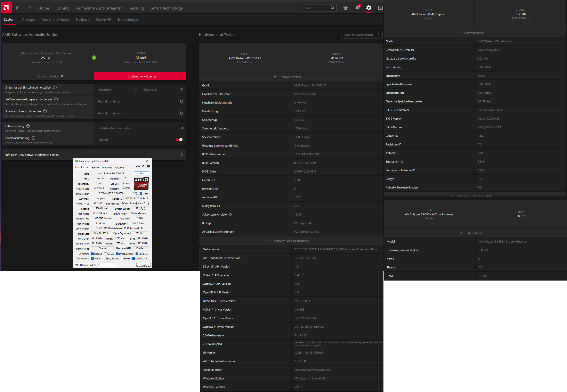Toggle the Ray Tracing checkbox in GPU-Z
The width and height of the screenshot is (567, 392).
105,259
